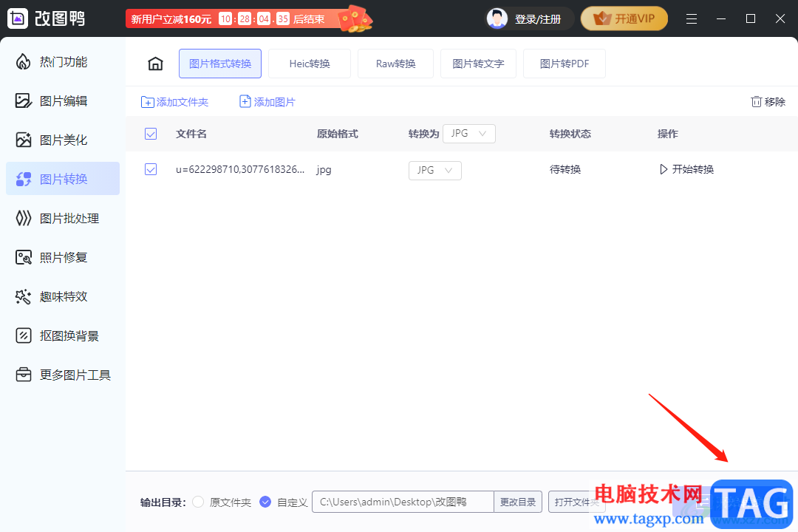Click the 抠图换背景 sidebar icon

click(x=24, y=335)
